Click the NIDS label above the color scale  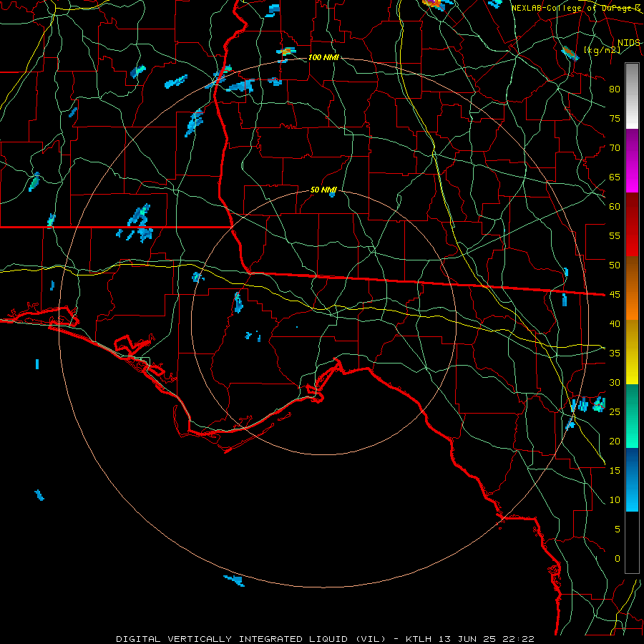[628, 43]
